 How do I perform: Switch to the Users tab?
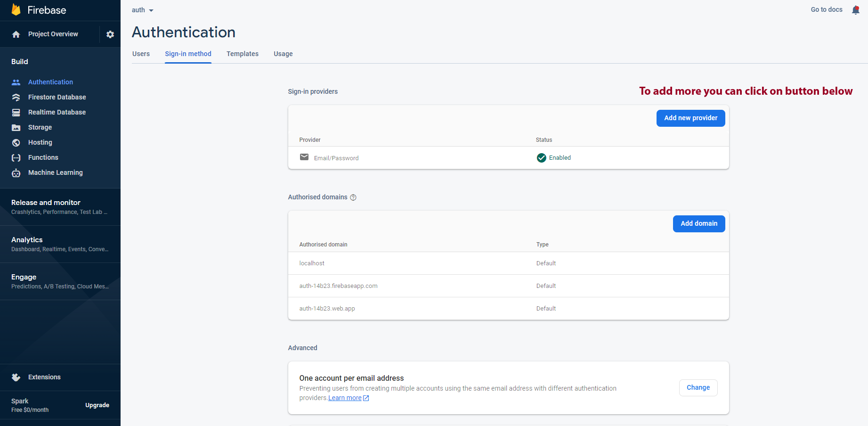click(141, 54)
